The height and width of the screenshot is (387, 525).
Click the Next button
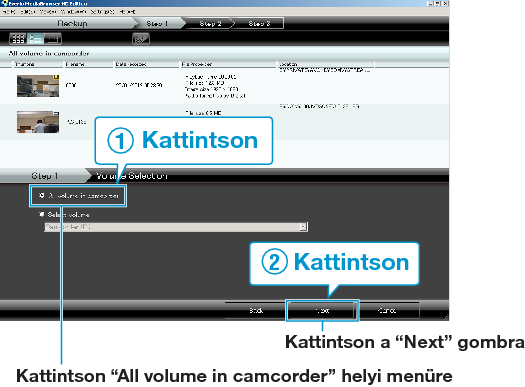point(322,310)
